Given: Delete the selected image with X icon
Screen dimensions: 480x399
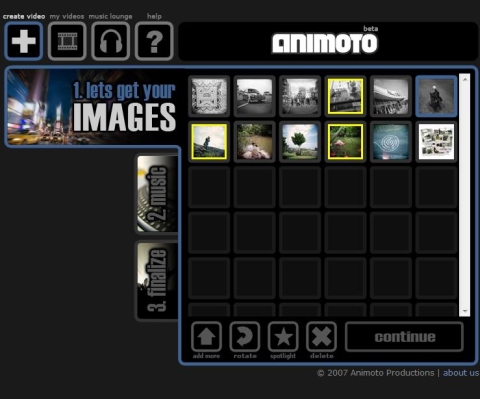Looking at the screenshot, I should coord(321,337).
